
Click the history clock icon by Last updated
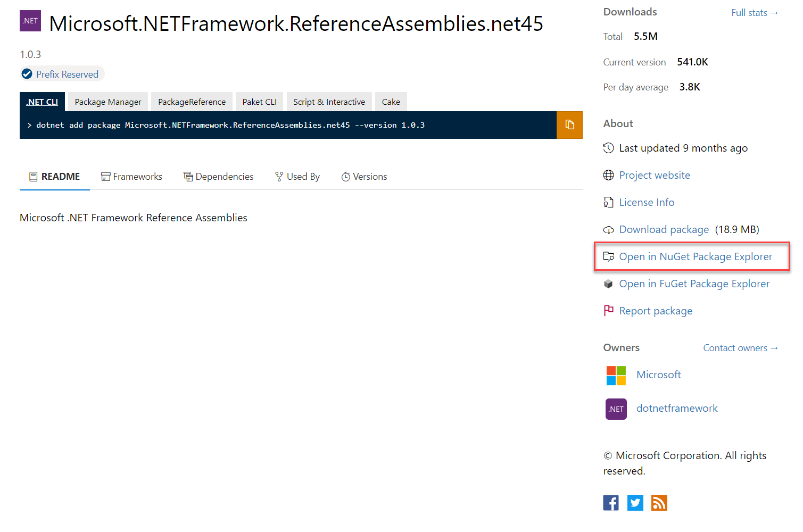click(x=609, y=148)
